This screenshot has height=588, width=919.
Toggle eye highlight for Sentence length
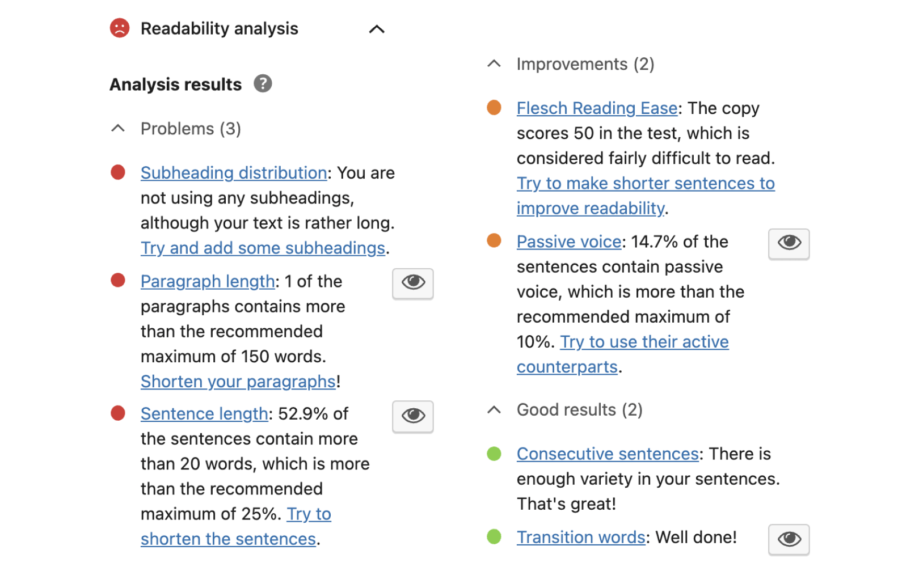[413, 416]
